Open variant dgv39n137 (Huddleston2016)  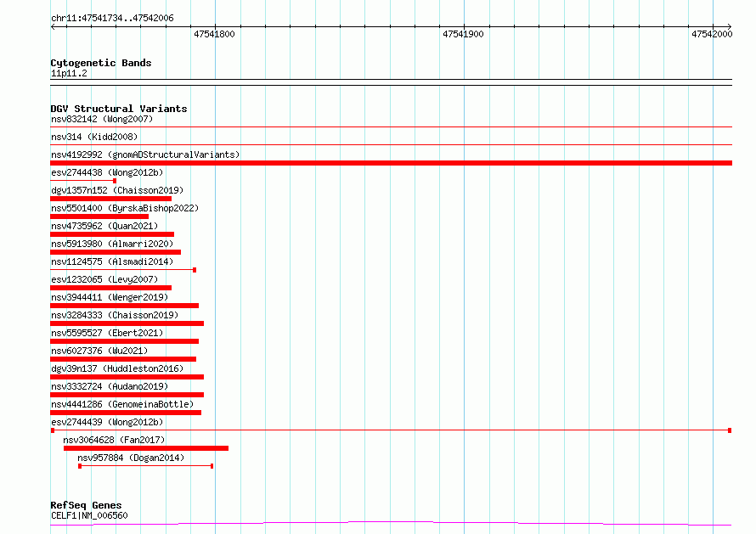tap(117, 368)
